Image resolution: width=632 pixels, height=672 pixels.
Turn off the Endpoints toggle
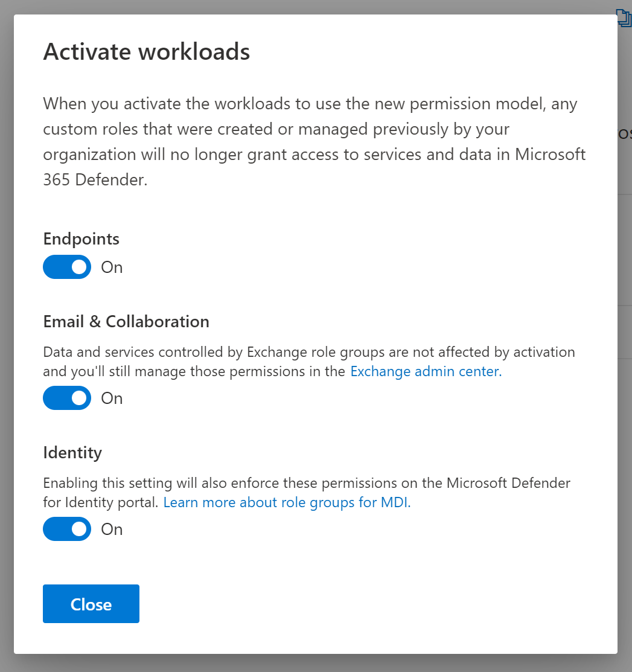[x=66, y=267]
